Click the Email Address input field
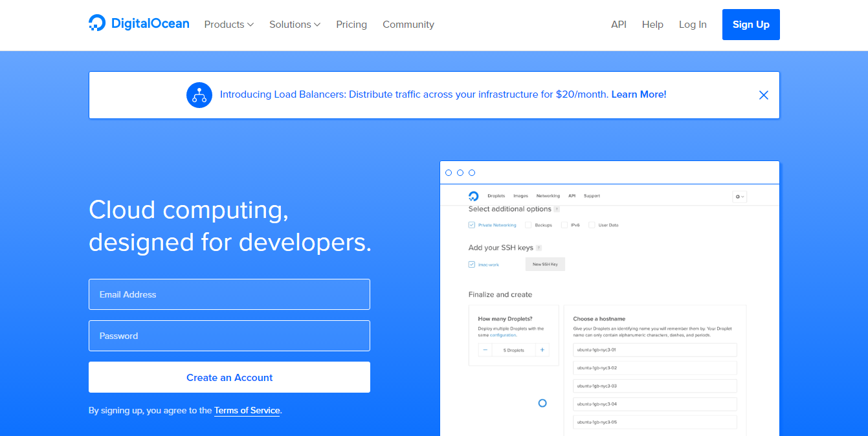Viewport: 868px width, 436px height. tap(229, 294)
